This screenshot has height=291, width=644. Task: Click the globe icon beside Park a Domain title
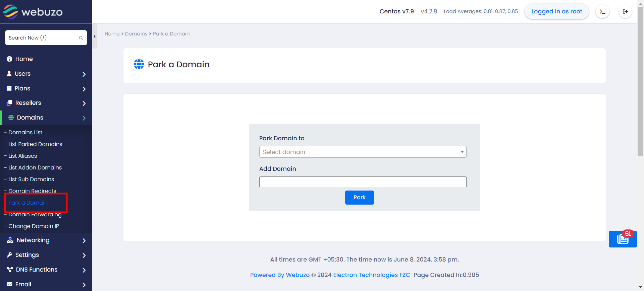coord(139,64)
